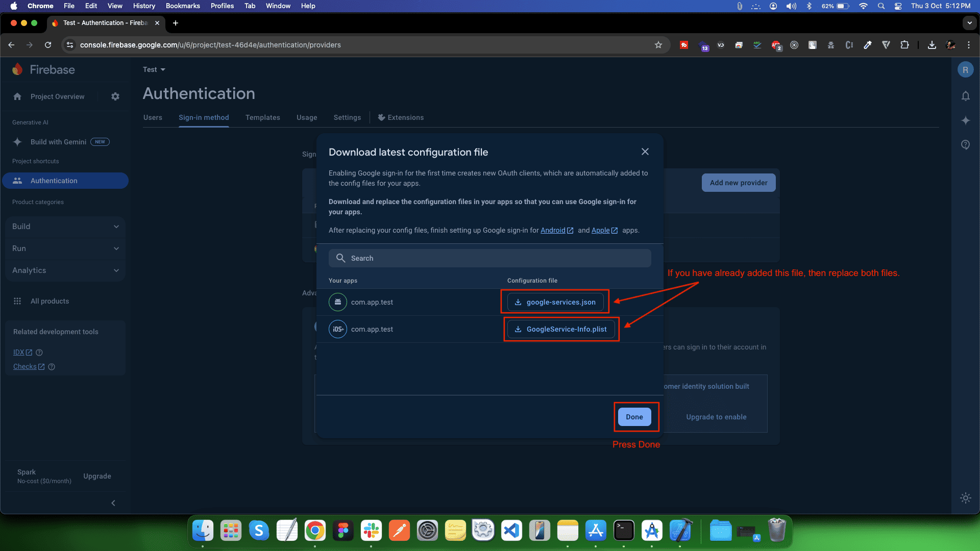Expand the Build category
980x551 pixels.
click(x=65, y=227)
